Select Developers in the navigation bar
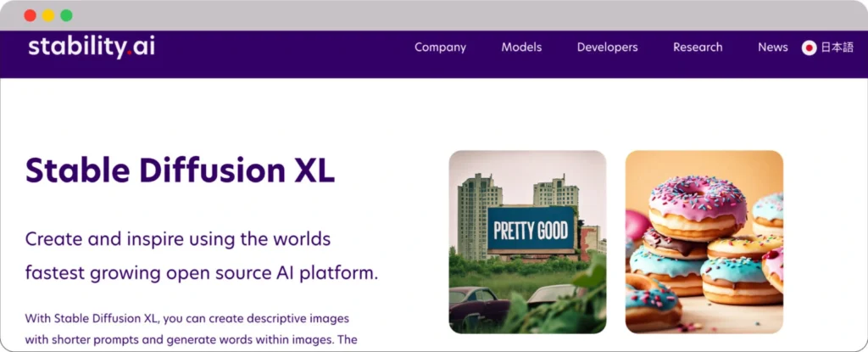This screenshot has width=868, height=352. click(607, 47)
